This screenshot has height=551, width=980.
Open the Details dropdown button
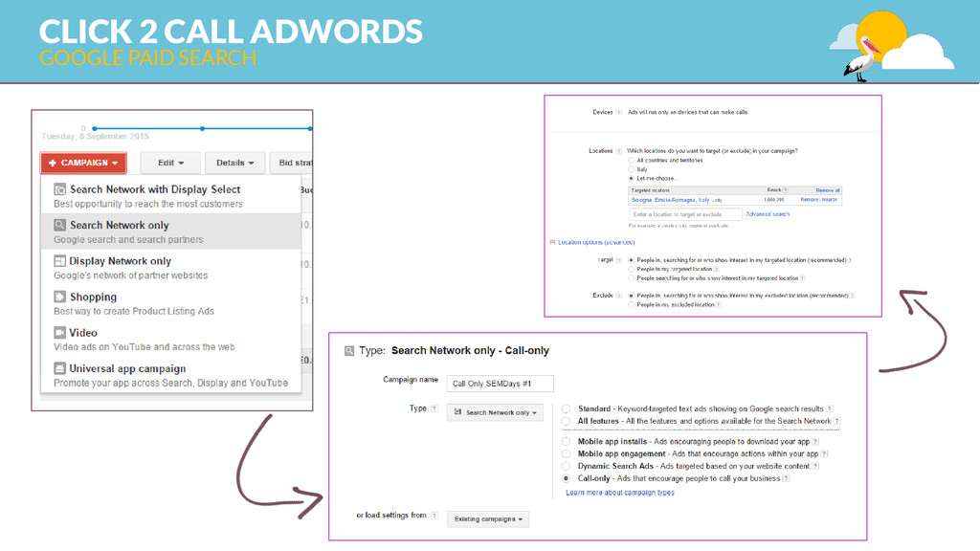click(x=235, y=163)
